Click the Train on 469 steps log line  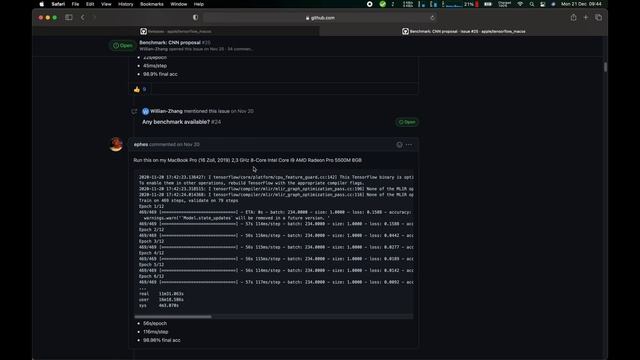point(189,201)
